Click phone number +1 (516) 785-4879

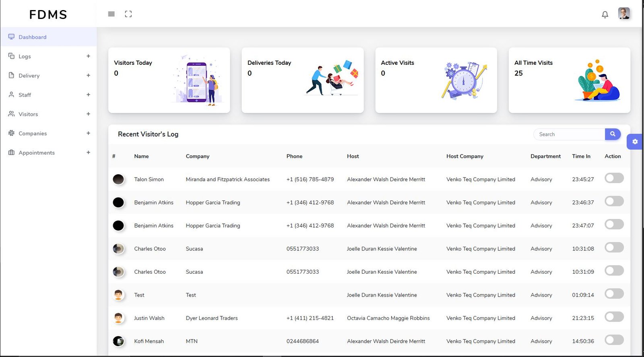pyautogui.click(x=310, y=180)
